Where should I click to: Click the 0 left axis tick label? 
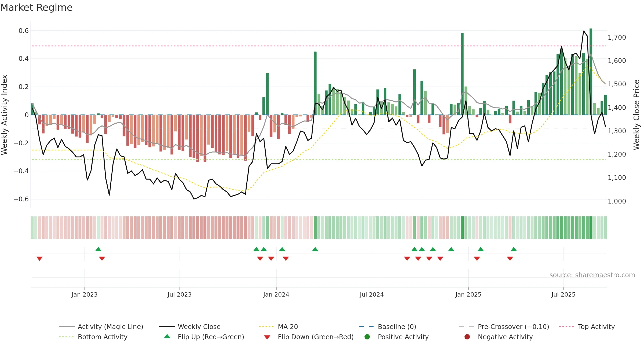27,115
